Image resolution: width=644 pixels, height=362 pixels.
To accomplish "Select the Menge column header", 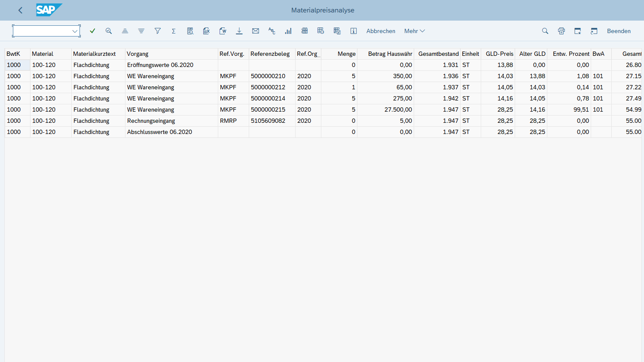I will tap(339, 54).
